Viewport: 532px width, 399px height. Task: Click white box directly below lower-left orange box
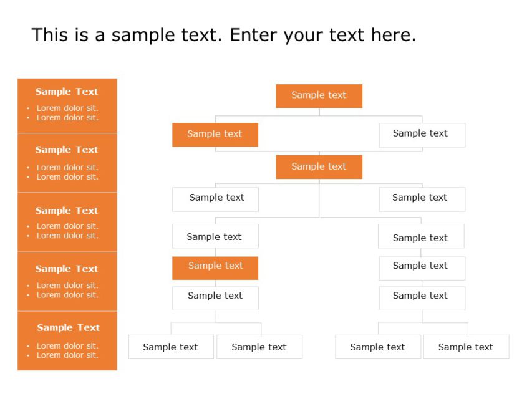coord(215,298)
